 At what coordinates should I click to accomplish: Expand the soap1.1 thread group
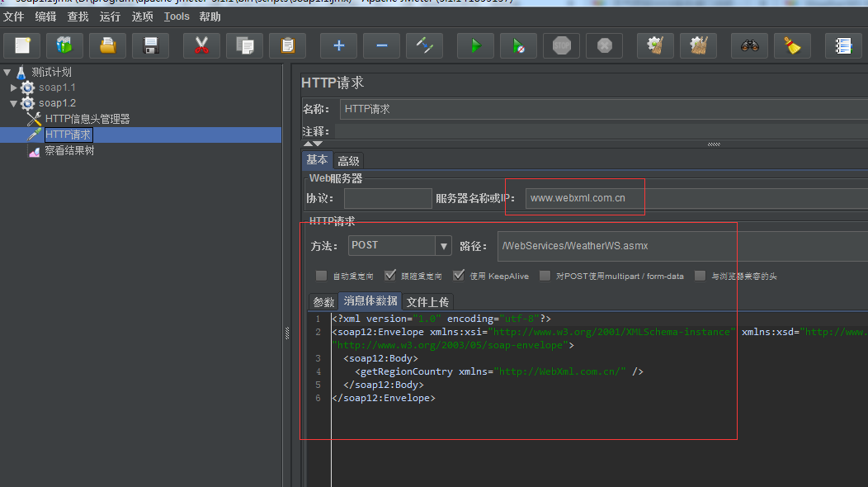pyautogui.click(x=14, y=87)
